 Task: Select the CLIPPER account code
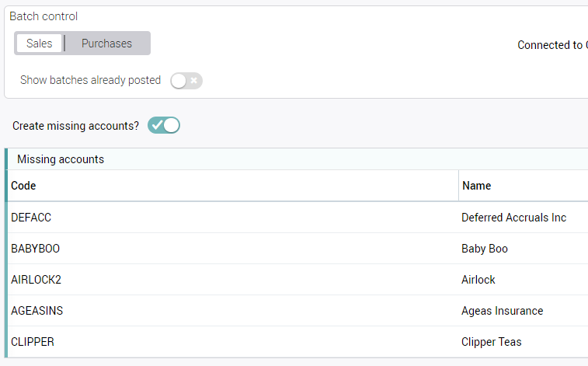pos(33,342)
